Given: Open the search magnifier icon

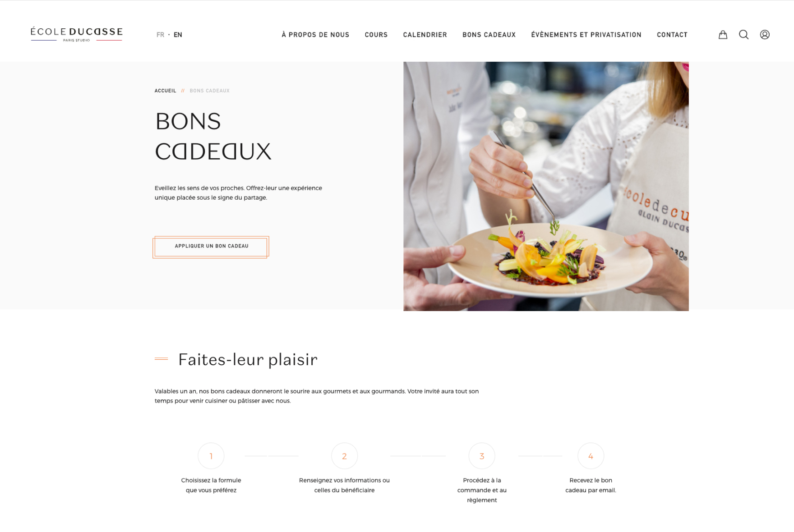Looking at the screenshot, I should (744, 35).
